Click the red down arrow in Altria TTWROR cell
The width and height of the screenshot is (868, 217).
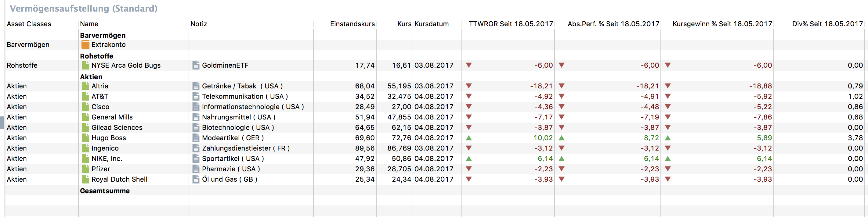tap(469, 86)
